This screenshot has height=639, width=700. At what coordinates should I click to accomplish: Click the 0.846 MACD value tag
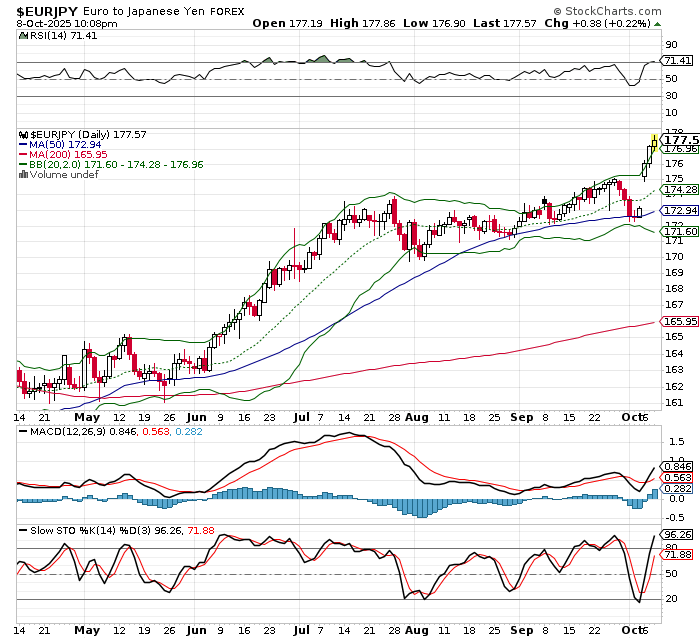679,466
